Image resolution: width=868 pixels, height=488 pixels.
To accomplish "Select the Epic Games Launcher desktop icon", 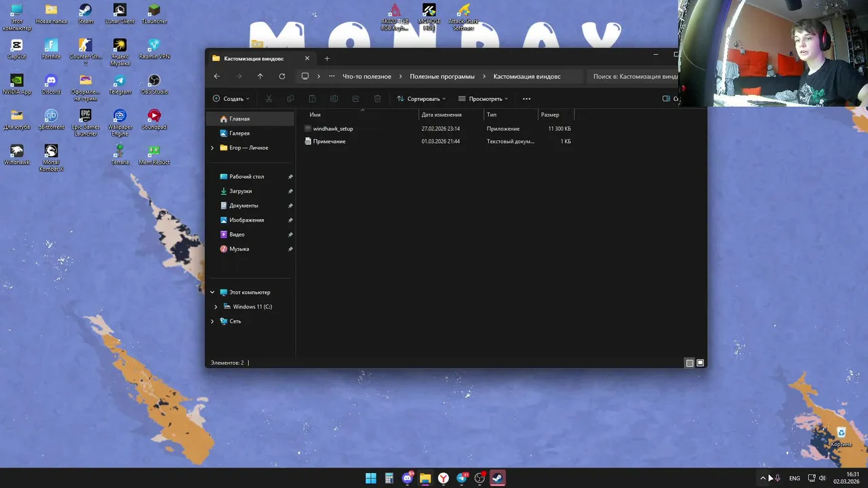I will [x=85, y=123].
